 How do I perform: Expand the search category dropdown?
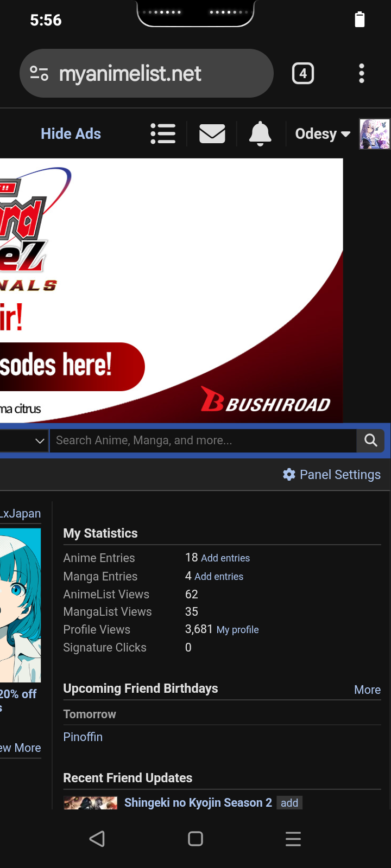(x=24, y=441)
